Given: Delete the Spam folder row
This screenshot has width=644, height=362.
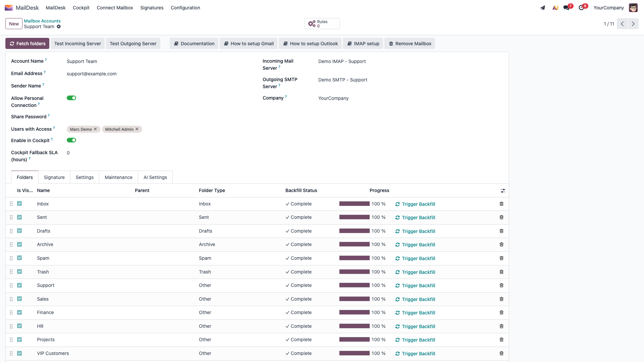Looking at the screenshot, I should click(x=501, y=258).
